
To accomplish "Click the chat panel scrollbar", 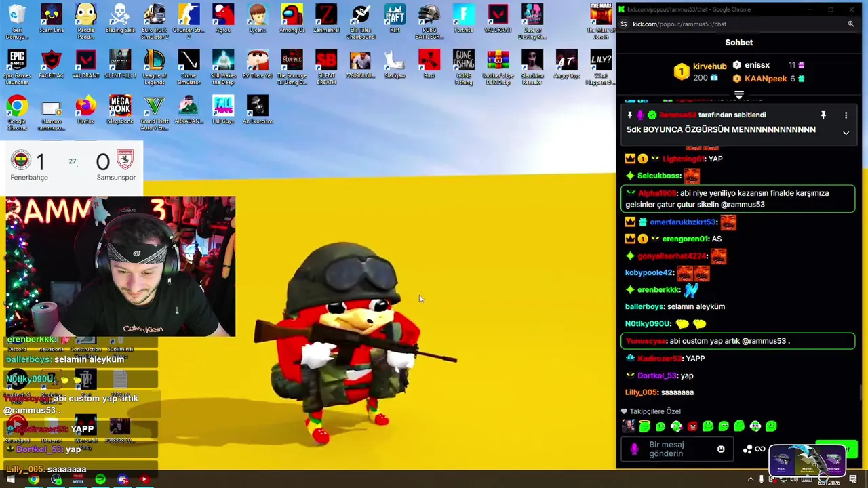I will pos(861,392).
